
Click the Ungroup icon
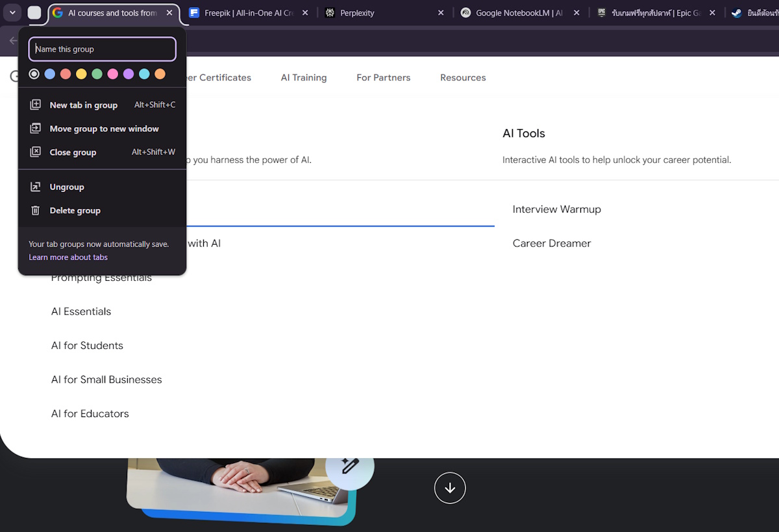[x=36, y=187]
